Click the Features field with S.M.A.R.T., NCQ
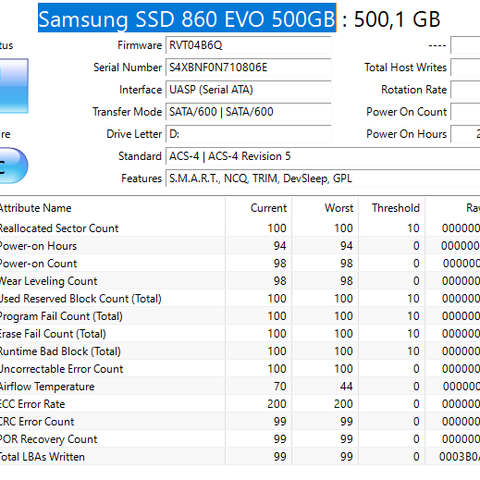Image resolution: width=480 pixels, height=480 pixels. tap(323, 179)
